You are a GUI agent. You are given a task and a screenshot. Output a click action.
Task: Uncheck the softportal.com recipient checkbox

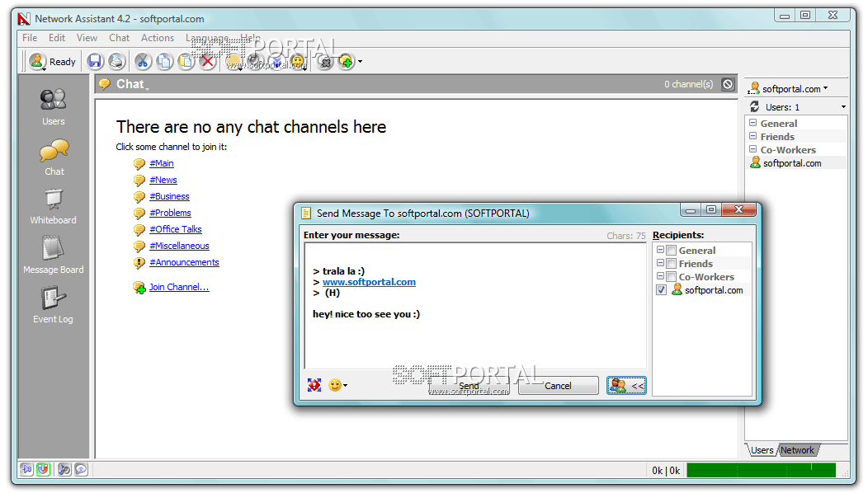[661, 290]
